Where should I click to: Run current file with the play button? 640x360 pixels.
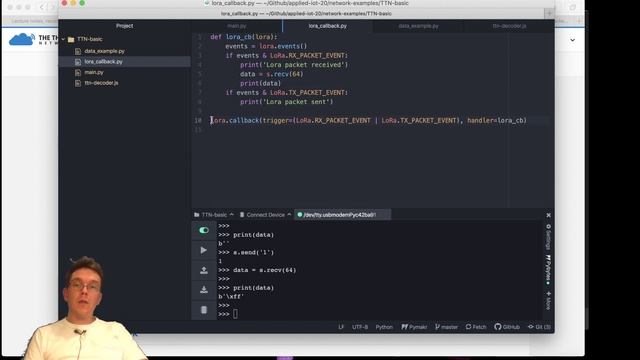(204, 250)
